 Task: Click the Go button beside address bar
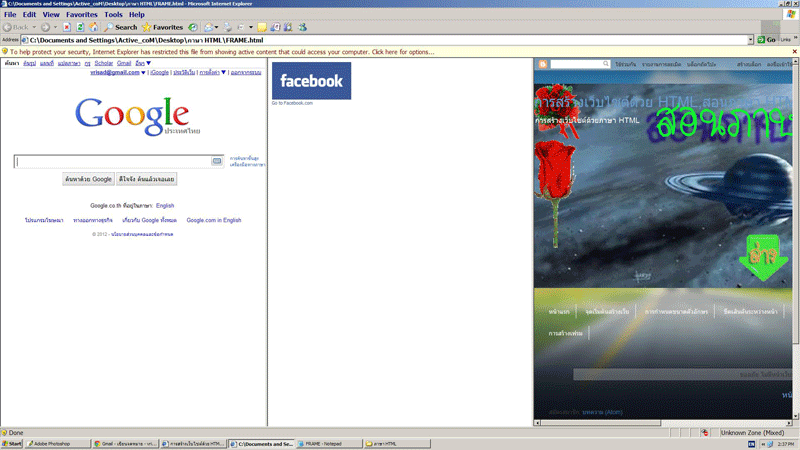(766, 40)
